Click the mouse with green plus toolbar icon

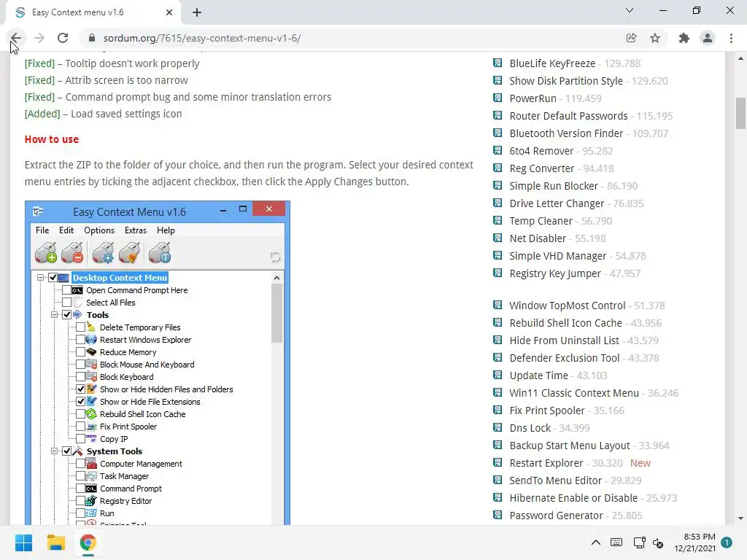coord(46,252)
